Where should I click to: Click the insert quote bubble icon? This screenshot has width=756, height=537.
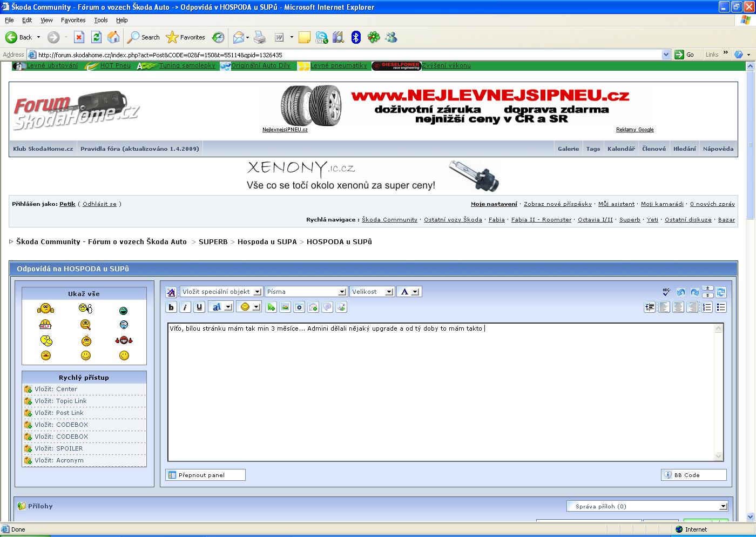pyautogui.click(x=327, y=307)
